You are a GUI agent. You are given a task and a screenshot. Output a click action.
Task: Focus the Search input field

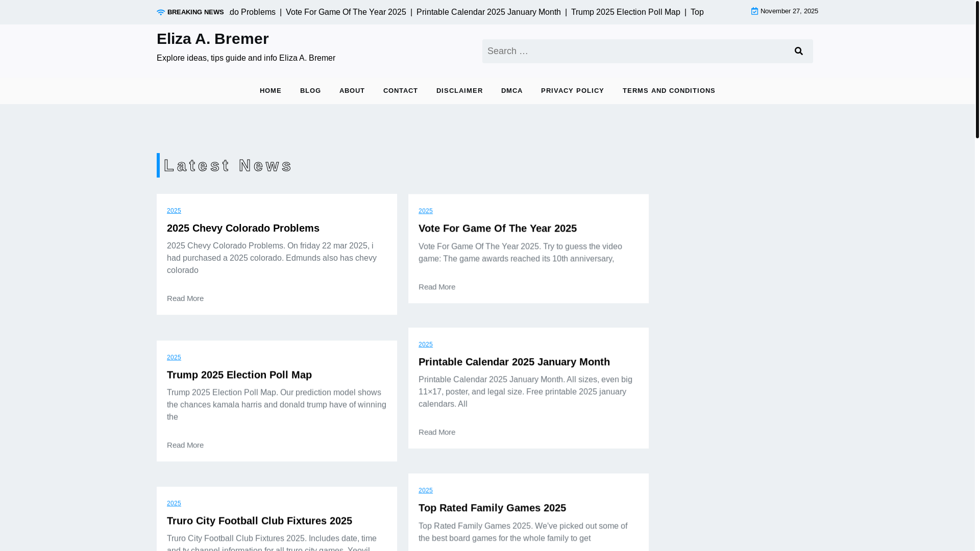tap(634, 51)
